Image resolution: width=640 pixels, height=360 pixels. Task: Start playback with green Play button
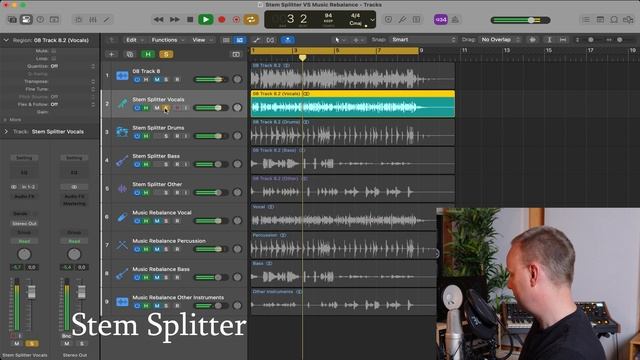pos(206,20)
